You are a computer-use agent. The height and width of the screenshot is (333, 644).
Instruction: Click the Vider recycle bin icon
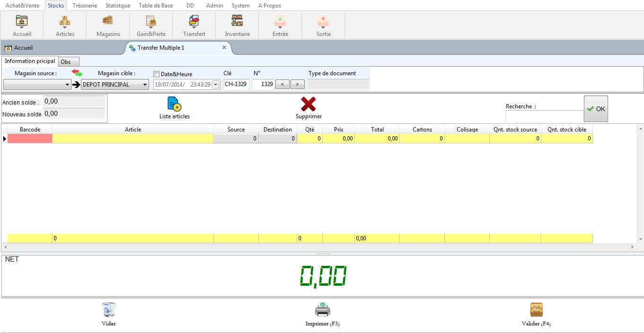[108, 310]
